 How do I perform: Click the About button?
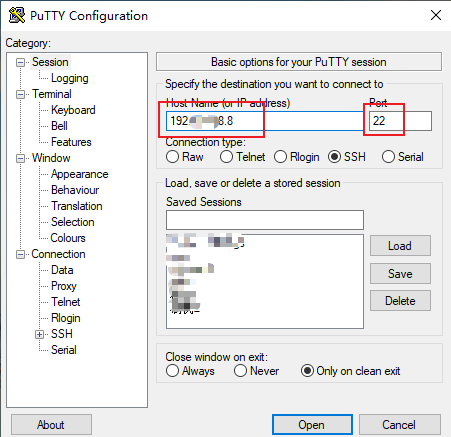[51, 425]
